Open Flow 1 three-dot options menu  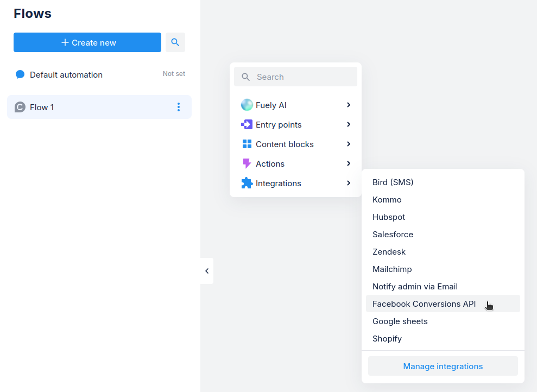(179, 107)
